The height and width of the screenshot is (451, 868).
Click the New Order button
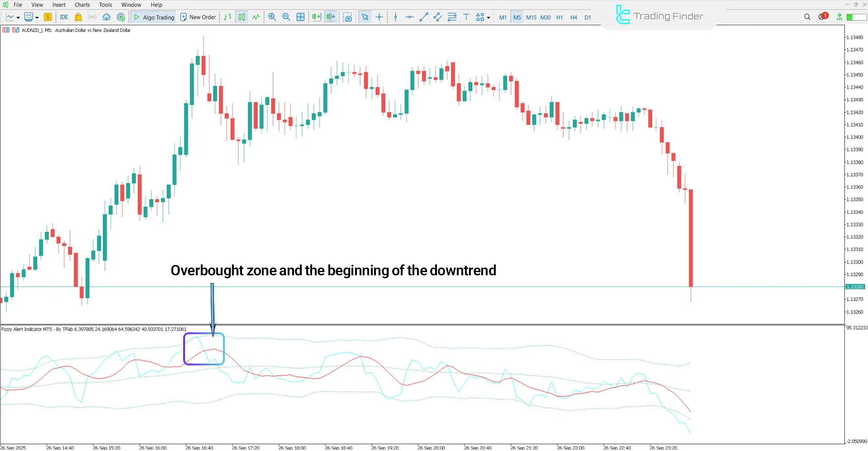[198, 17]
